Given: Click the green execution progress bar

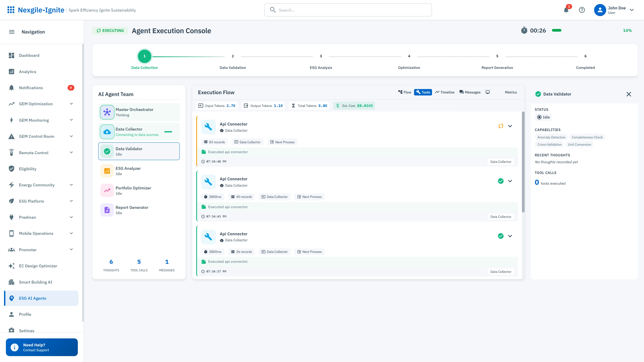Looking at the screenshot, I should pyautogui.click(x=557, y=30).
